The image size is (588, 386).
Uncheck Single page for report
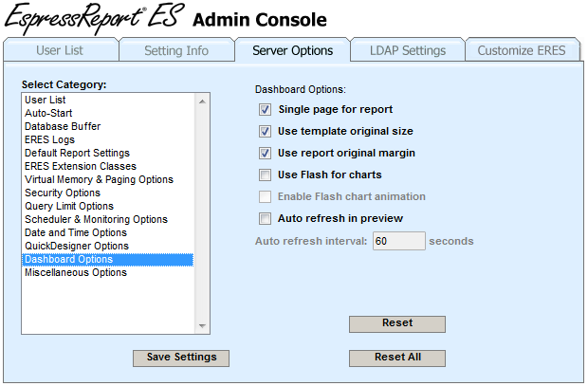(265, 109)
